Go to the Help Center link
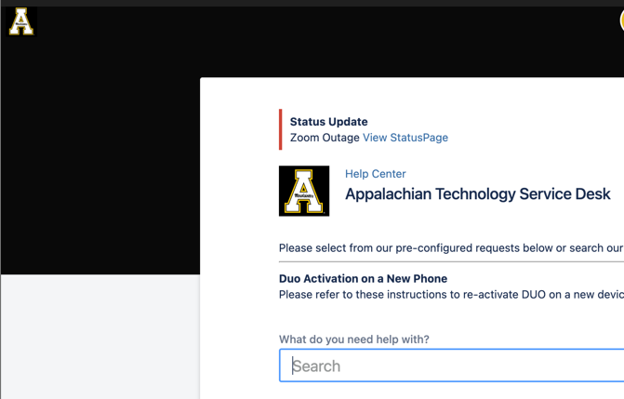The width and height of the screenshot is (624, 399). (375, 174)
